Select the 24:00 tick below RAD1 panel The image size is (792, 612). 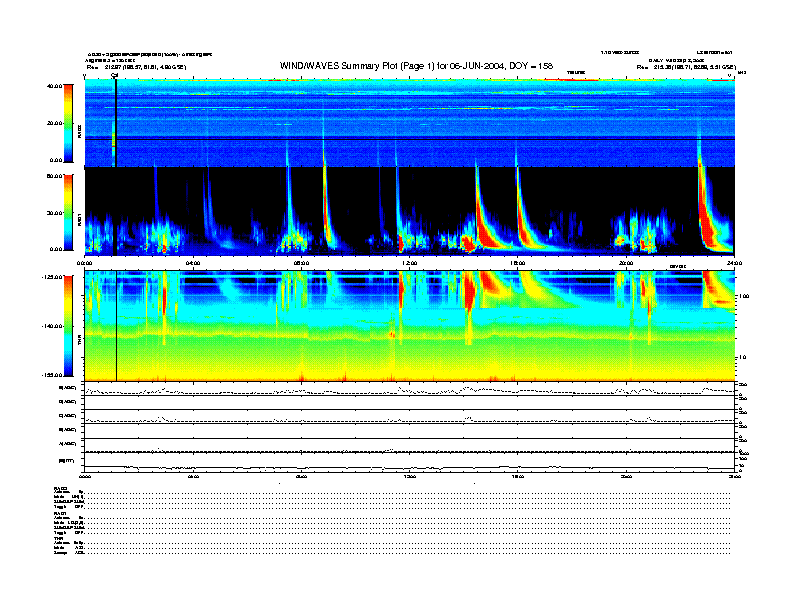click(x=734, y=262)
